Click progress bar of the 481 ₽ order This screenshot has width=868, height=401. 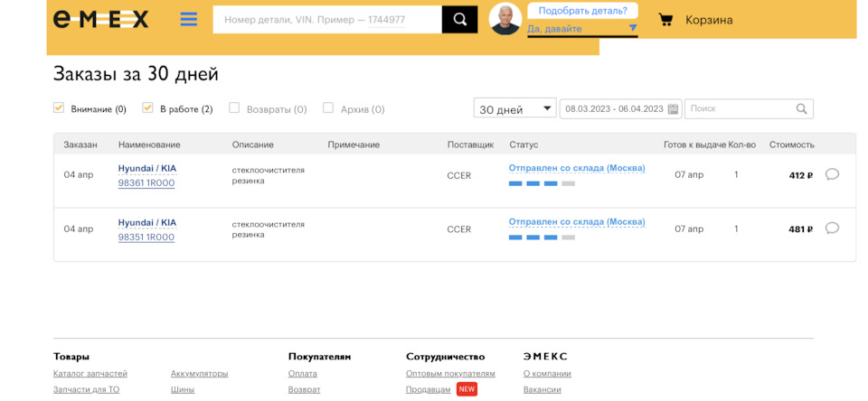pos(542,238)
